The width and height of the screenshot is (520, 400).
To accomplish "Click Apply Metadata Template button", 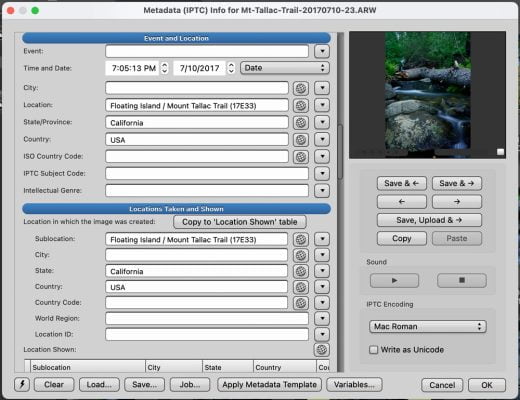I will point(269,385).
